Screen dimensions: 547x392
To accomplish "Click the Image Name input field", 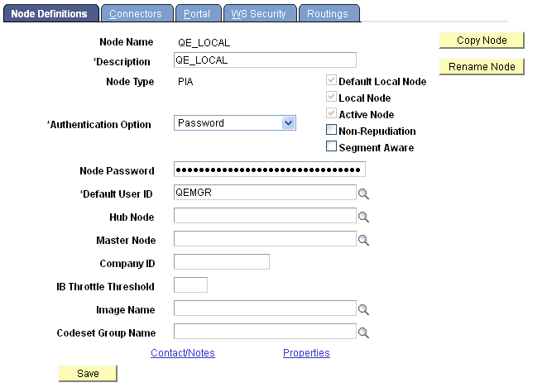I will point(265,308).
